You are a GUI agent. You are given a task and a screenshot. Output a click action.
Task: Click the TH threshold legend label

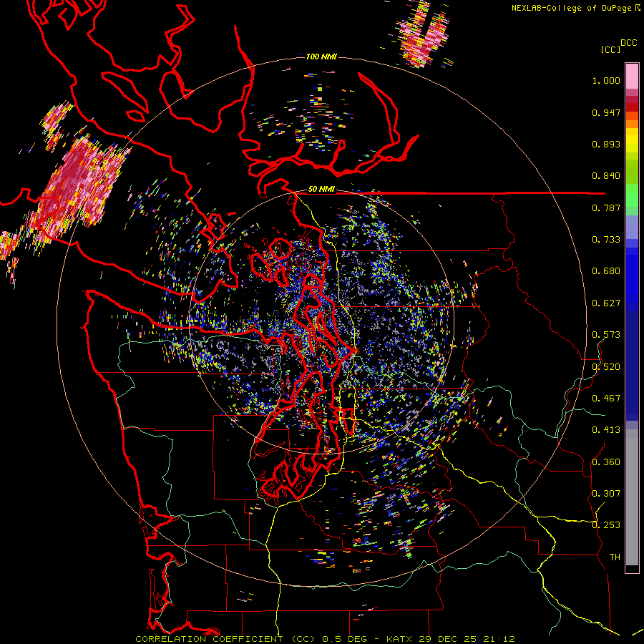coord(615,557)
